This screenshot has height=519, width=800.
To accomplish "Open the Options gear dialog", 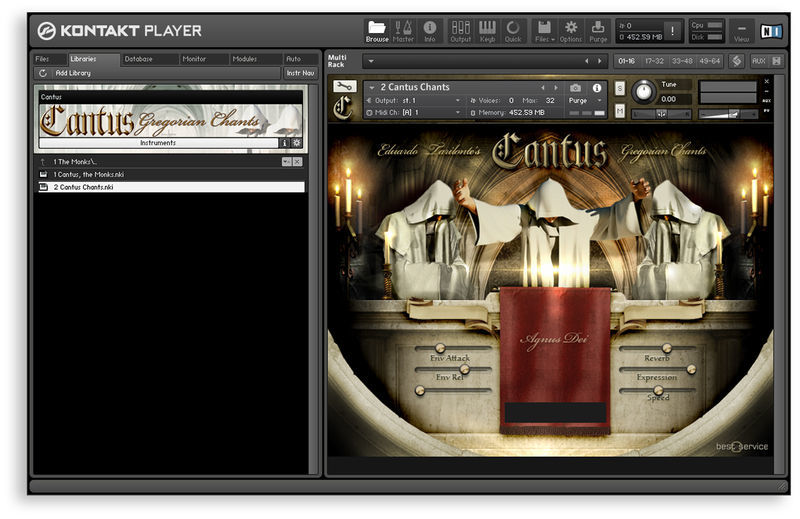I will point(570,31).
